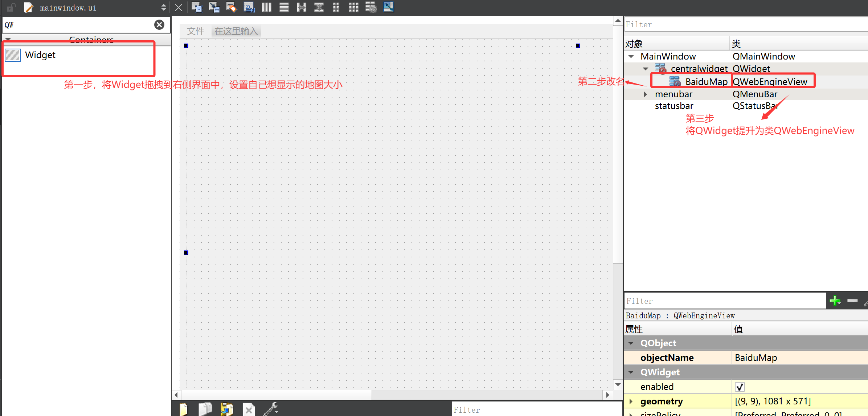Screen dimensions: 868x416
Task: Apply Lay Out Vertically from the toolbar
Action: pyautogui.click(x=284, y=7)
